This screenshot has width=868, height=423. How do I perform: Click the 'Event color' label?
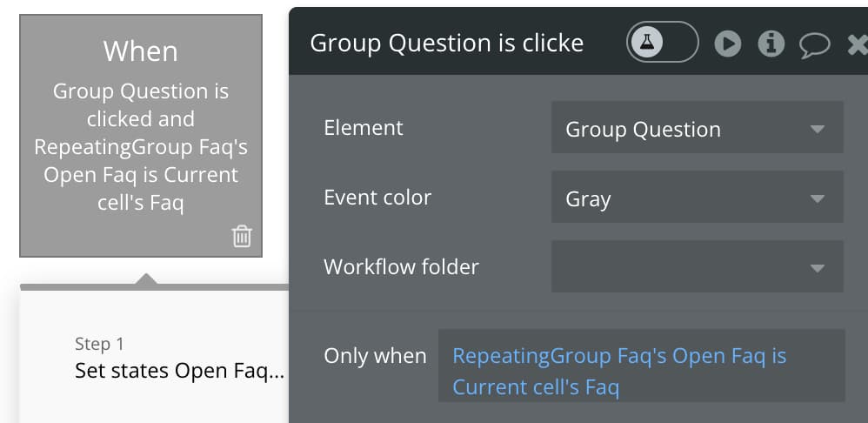377,197
